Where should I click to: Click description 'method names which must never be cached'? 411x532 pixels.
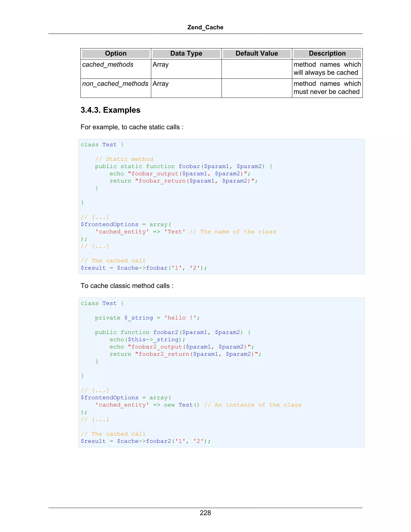click(x=327, y=88)
